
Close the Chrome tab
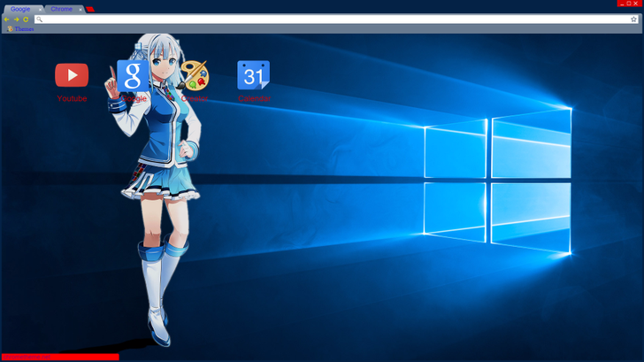click(80, 9)
